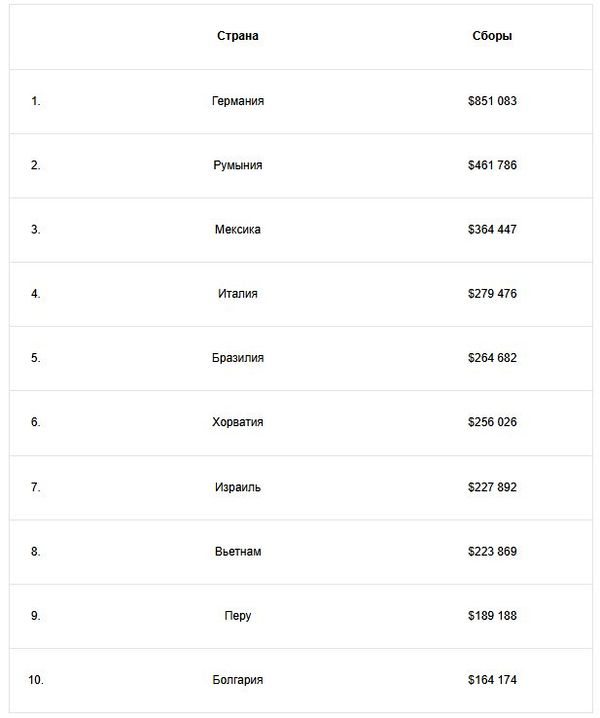Select the Перу country cell
The height and width of the screenshot is (718, 600).
pyautogui.click(x=238, y=616)
